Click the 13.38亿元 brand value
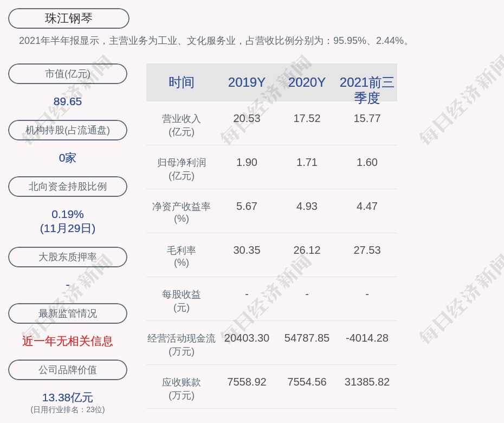This screenshot has width=504, height=423. coord(68,398)
